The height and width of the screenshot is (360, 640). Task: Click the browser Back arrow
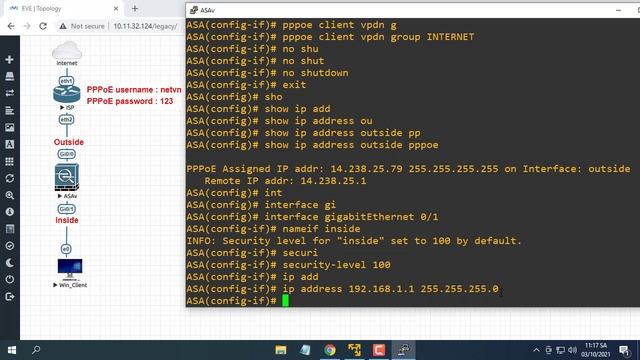coord(11,26)
